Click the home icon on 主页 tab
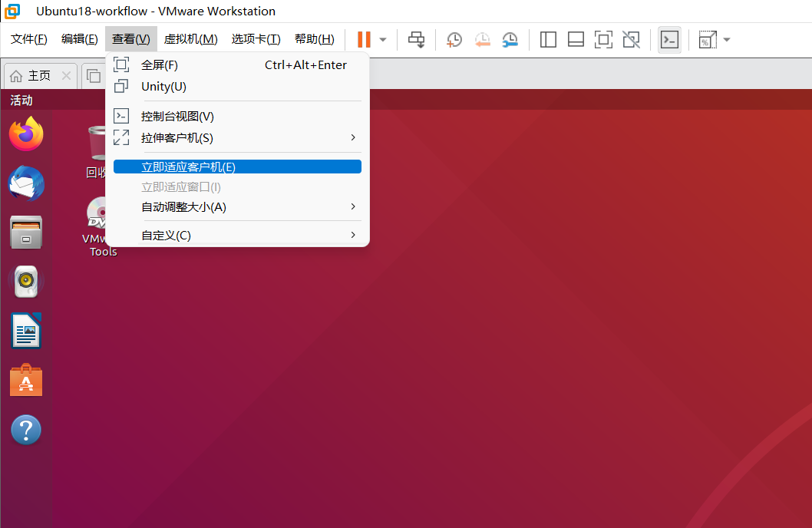The width and height of the screenshot is (812, 528). pos(16,76)
